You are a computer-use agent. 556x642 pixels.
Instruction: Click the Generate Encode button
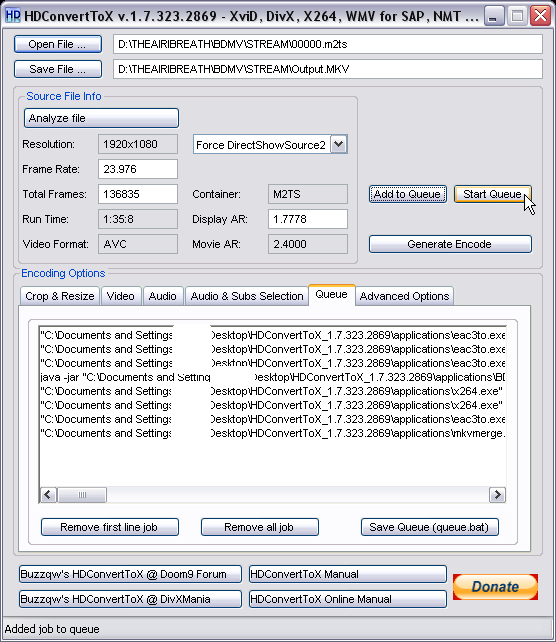pos(450,244)
